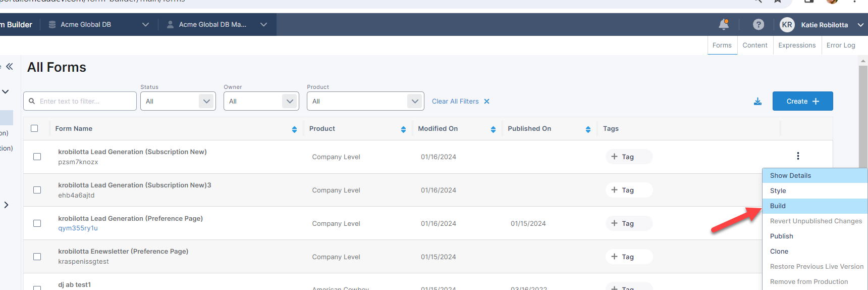The image size is (868, 290).
Task: Click the download forms icon
Action: tap(757, 102)
